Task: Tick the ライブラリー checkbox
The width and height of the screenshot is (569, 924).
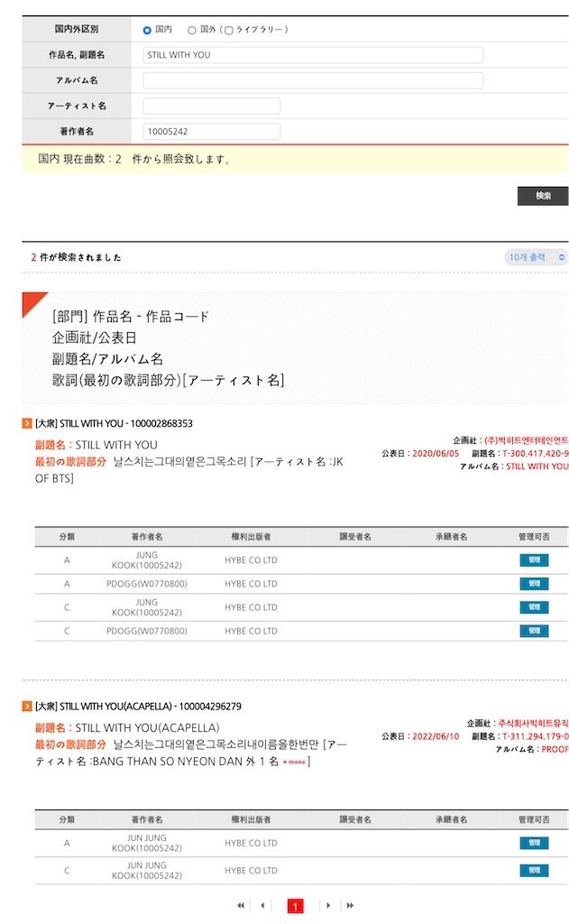Action: (228, 30)
